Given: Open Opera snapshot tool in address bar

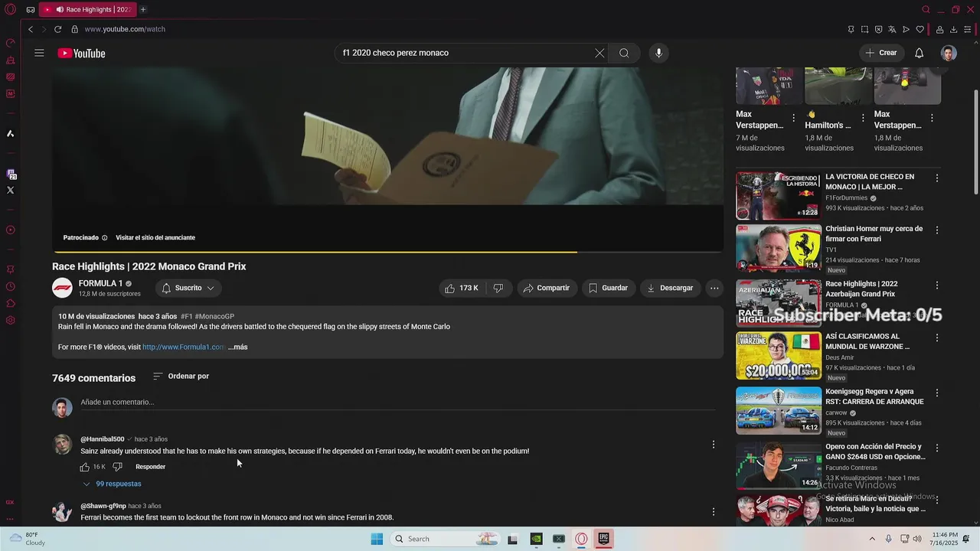Looking at the screenshot, I should tap(864, 29).
